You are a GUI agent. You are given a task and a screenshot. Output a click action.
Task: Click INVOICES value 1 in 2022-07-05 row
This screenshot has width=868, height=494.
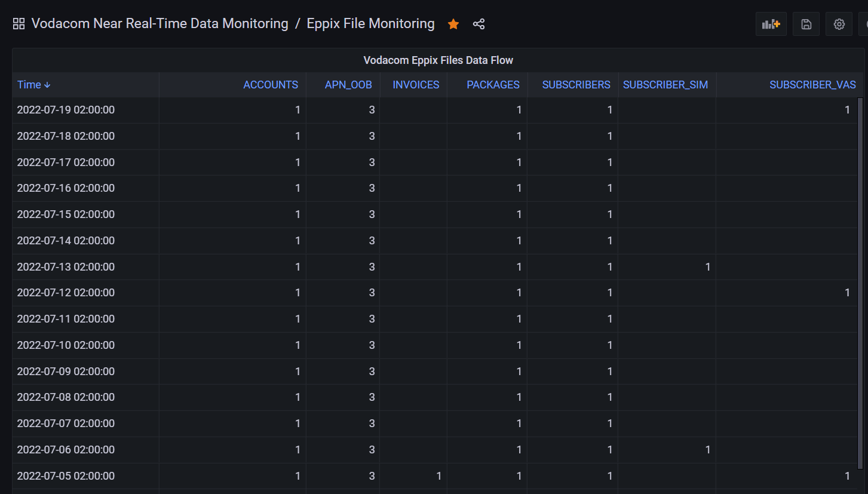click(x=439, y=476)
